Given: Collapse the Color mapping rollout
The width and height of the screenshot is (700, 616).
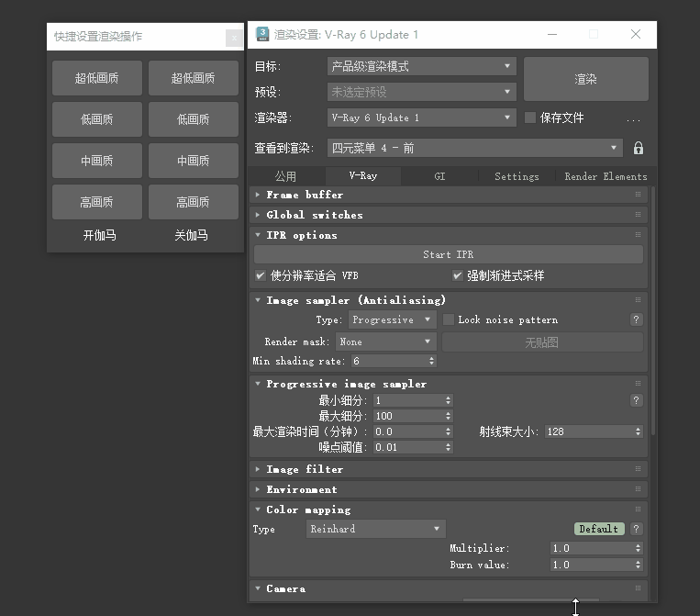Looking at the screenshot, I should click(x=258, y=510).
